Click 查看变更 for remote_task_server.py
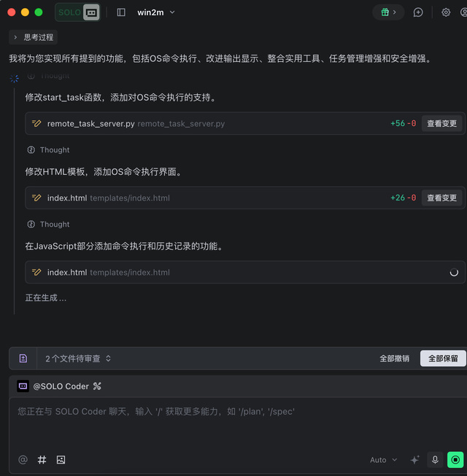 [x=441, y=124]
